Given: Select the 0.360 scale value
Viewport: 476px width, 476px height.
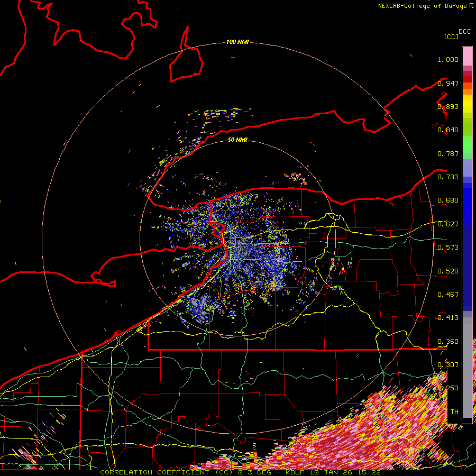Looking at the screenshot, I should click(x=448, y=342).
